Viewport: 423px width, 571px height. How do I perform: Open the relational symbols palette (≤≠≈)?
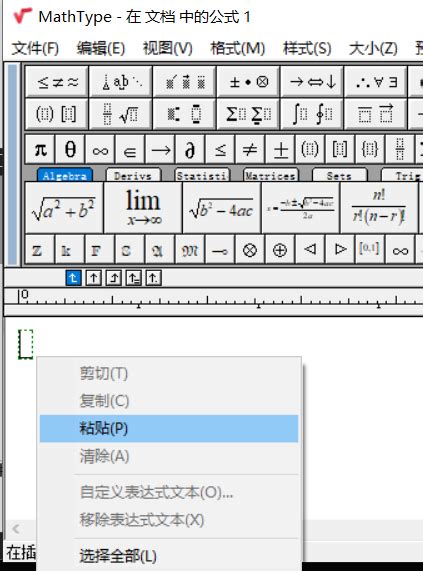(57, 82)
